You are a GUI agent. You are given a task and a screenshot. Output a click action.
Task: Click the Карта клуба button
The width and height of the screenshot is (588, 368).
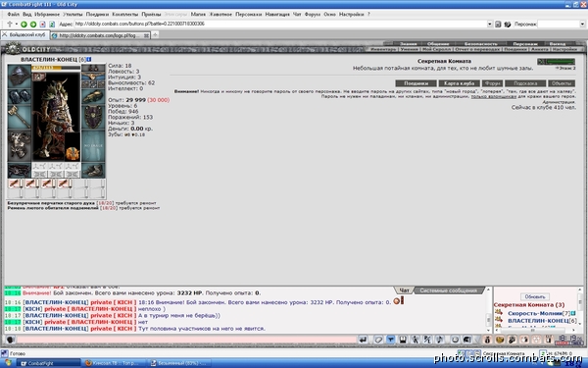point(459,83)
